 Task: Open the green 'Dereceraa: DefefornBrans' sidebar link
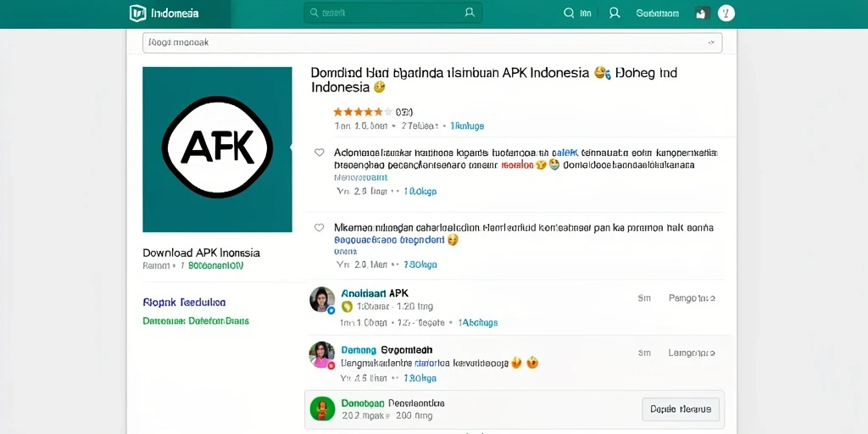196,321
